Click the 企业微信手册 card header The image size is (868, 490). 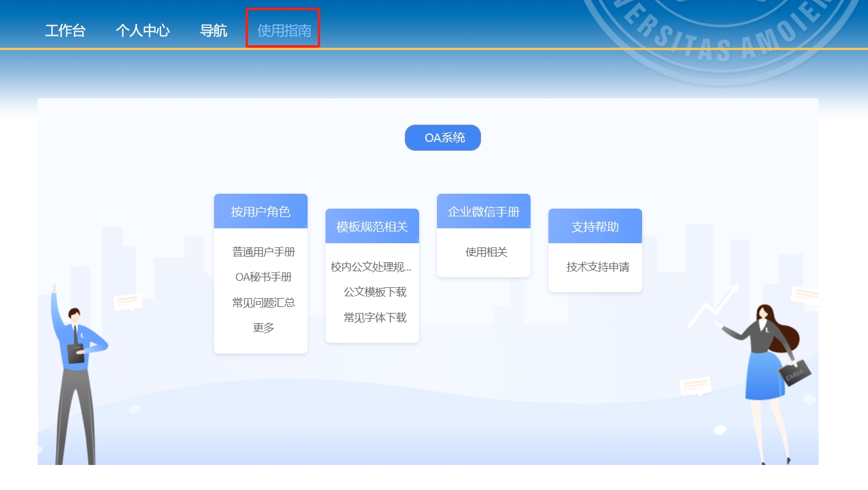[483, 212]
